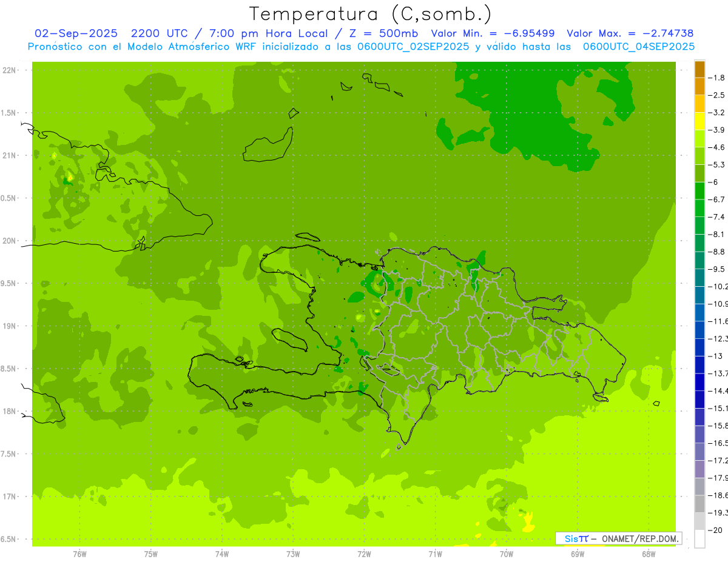
Task: Click the 71W longitude axis label
Action: (435, 554)
